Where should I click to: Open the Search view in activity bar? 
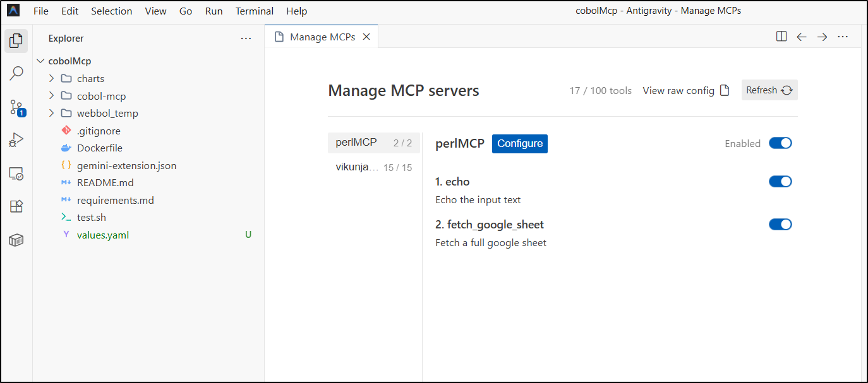(x=16, y=74)
